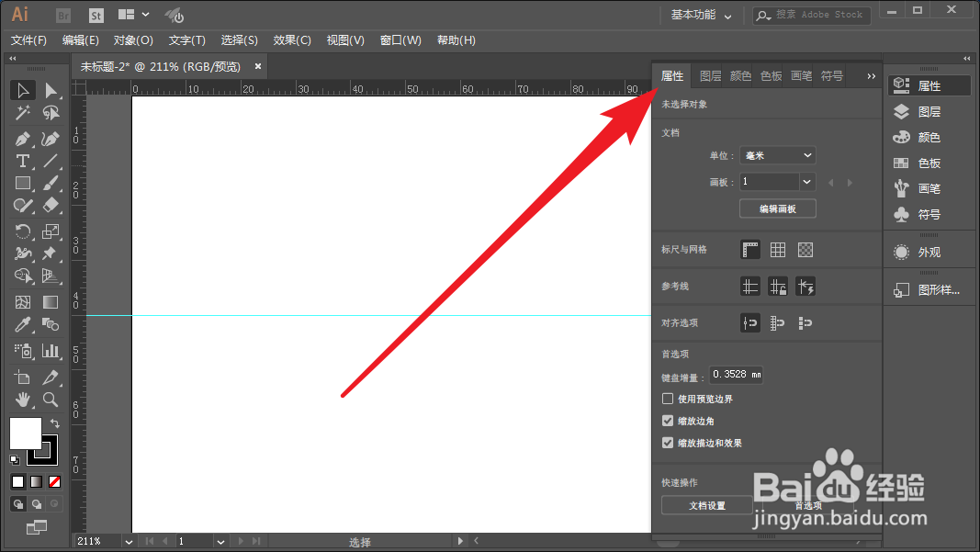Image resolution: width=980 pixels, height=552 pixels.
Task: Toggle rulers display in 标尺与网格
Action: 750,250
